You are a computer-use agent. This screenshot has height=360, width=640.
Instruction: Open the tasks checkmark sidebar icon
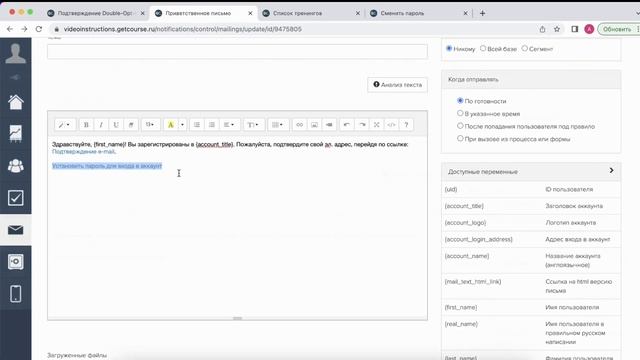coord(16,198)
